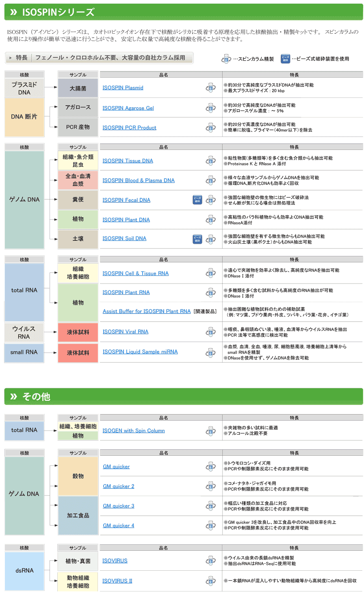Click spin column icon in Soil DNA row

210,239
